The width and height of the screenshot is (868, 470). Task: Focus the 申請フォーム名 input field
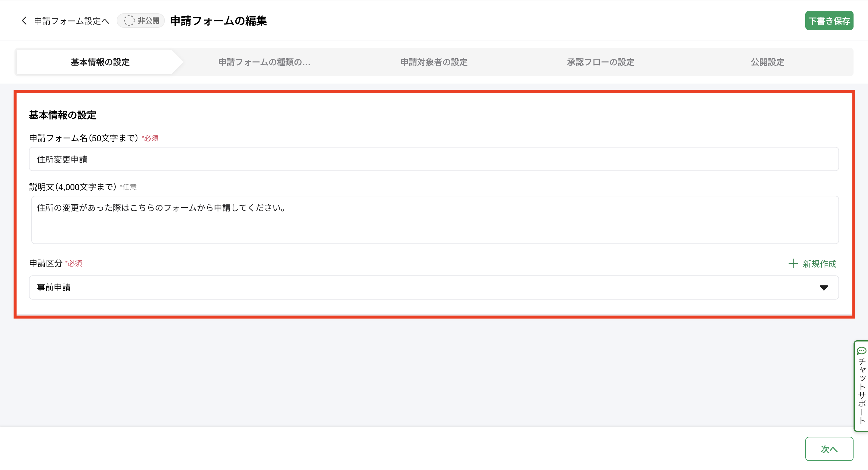click(x=433, y=159)
